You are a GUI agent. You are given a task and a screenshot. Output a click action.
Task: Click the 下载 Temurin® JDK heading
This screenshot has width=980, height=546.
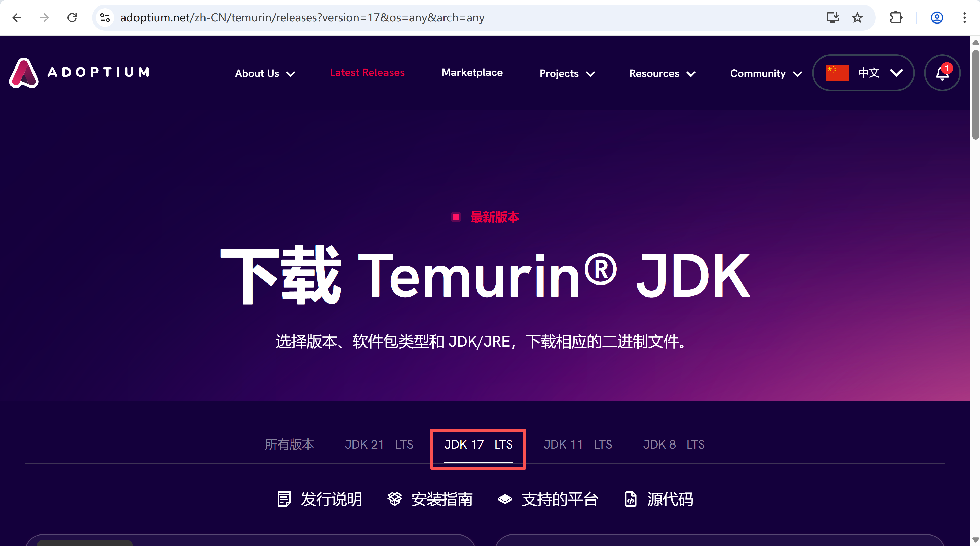click(x=485, y=275)
